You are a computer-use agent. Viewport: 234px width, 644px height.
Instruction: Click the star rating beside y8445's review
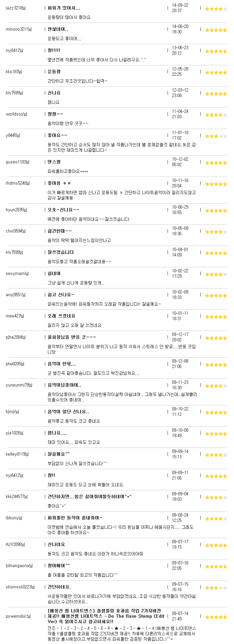pyautogui.click(x=216, y=136)
